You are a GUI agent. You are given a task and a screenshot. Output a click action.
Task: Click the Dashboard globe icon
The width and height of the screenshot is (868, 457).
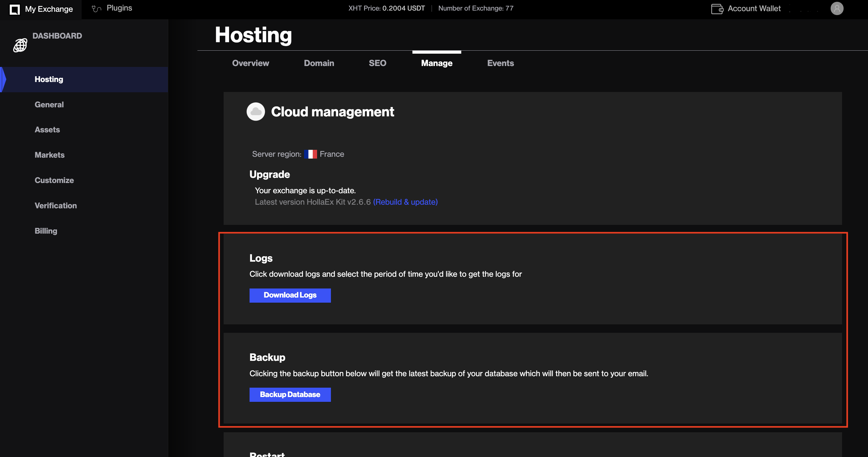click(20, 45)
